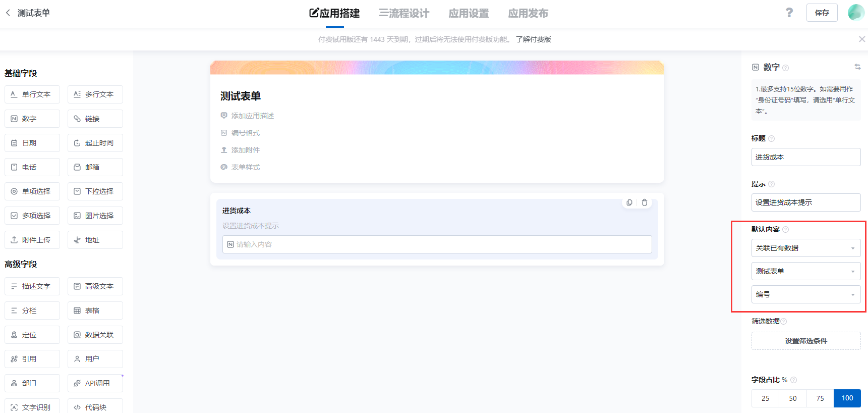868x413 pixels.
Task: Add a 多行文本 field
Action: [95, 94]
